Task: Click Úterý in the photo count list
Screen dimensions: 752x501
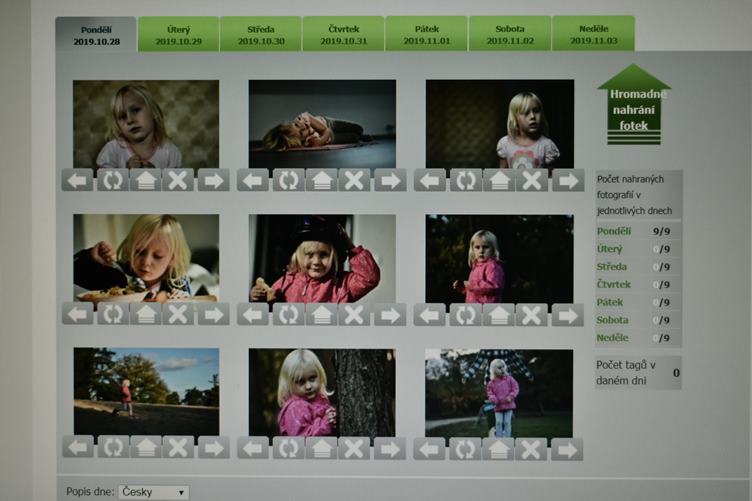Action: [x=610, y=249]
